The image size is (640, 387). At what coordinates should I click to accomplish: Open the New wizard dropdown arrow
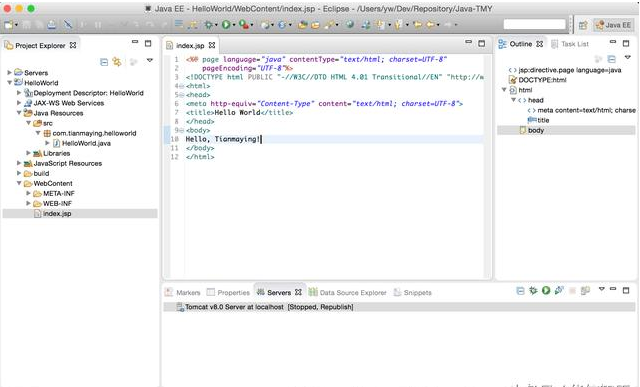[16, 25]
